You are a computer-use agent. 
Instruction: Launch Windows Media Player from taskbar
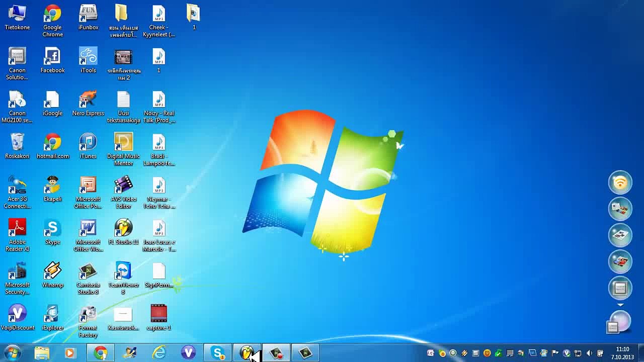pos(70,353)
